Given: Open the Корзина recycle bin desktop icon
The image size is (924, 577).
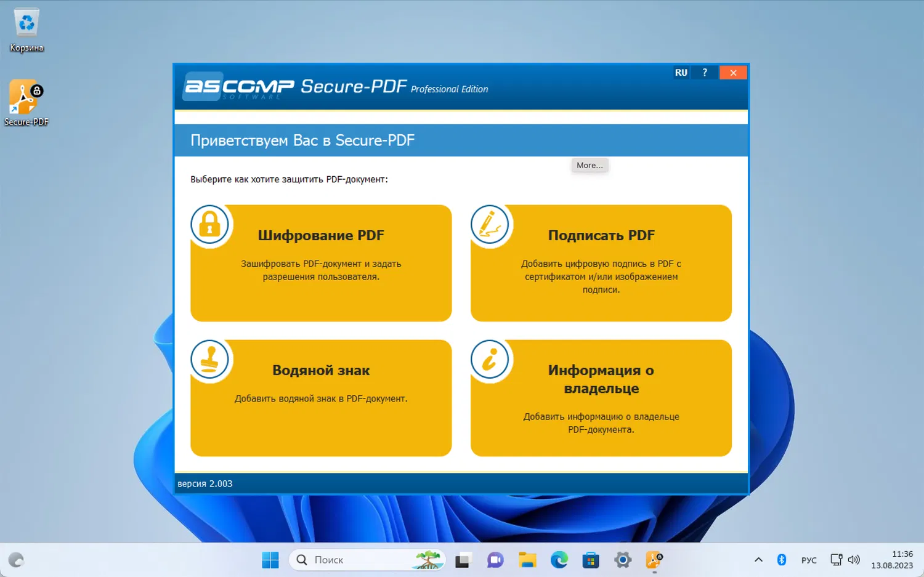Looking at the screenshot, I should (x=26, y=30).
